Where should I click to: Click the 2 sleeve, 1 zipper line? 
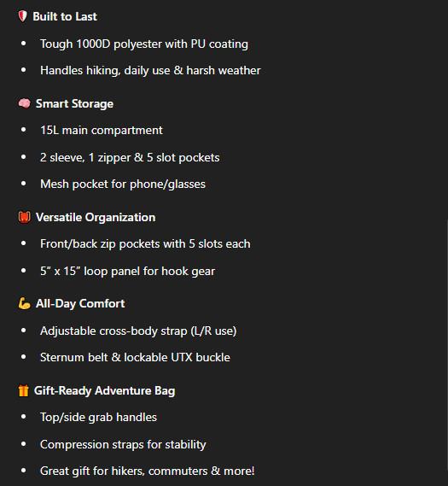[x=130, y=157]
